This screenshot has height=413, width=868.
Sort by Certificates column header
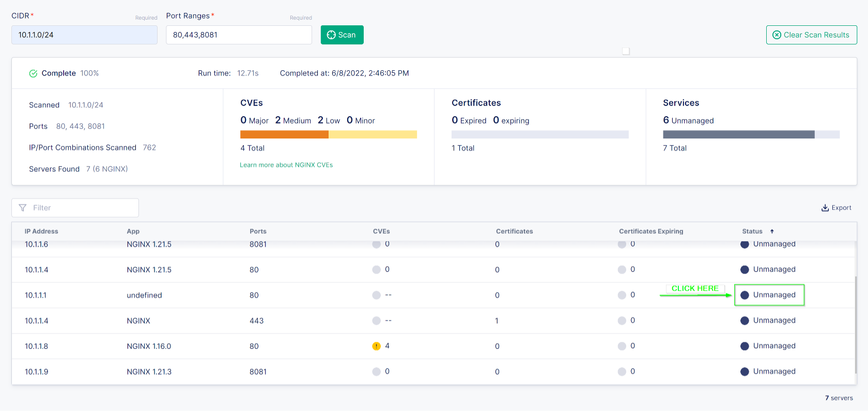(514, 231)
